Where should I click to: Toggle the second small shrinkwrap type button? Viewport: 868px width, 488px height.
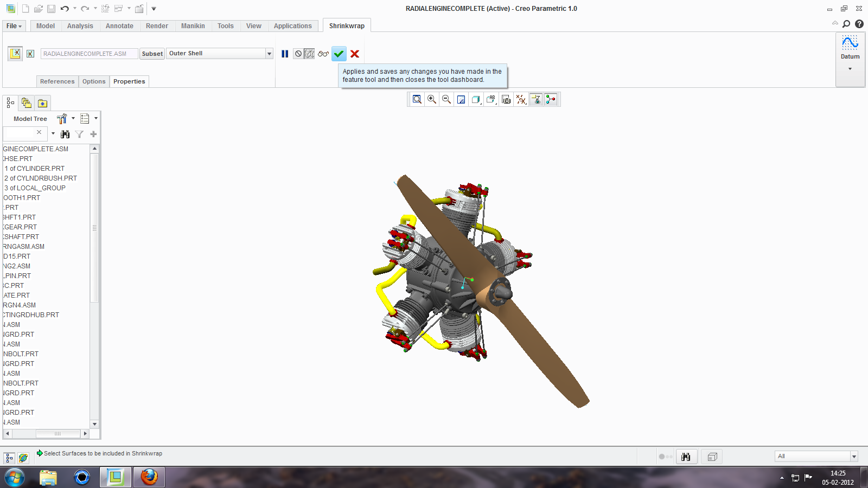[30, 54]
